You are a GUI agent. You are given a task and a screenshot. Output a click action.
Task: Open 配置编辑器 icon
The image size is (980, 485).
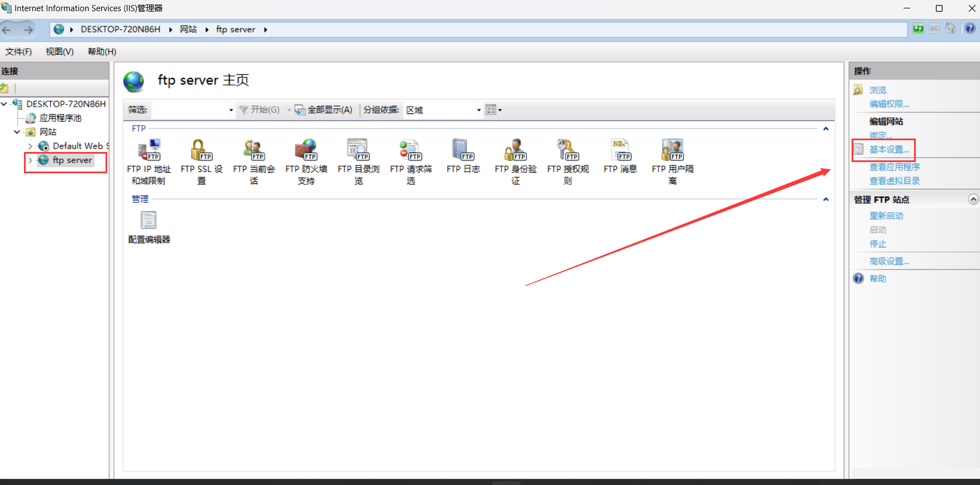pyautogui.click(x=149, y=227)
